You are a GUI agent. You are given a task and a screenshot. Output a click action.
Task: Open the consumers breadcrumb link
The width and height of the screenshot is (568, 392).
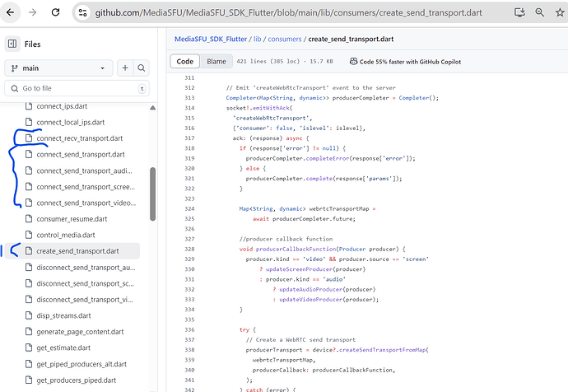284,40
